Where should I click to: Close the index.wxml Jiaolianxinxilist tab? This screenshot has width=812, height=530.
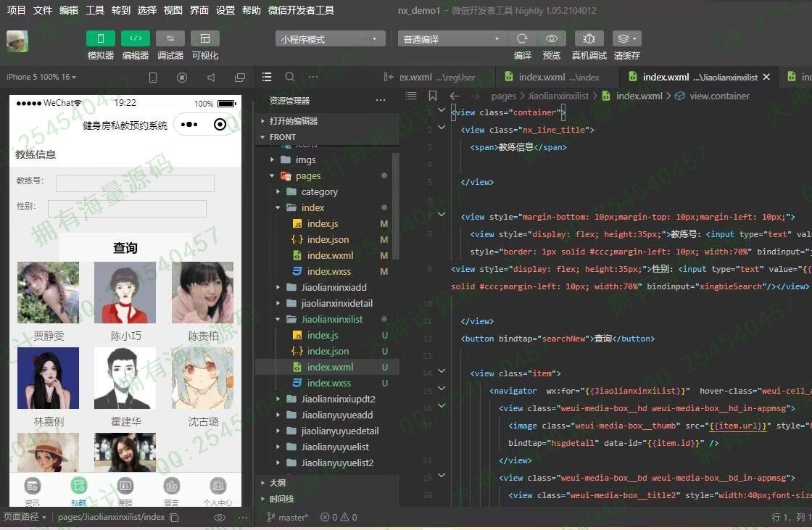coord(766,77)
